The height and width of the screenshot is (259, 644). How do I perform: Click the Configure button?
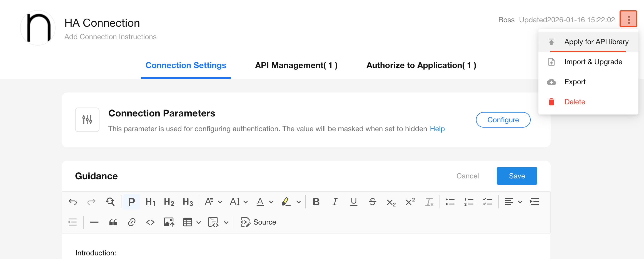(503, 120)
